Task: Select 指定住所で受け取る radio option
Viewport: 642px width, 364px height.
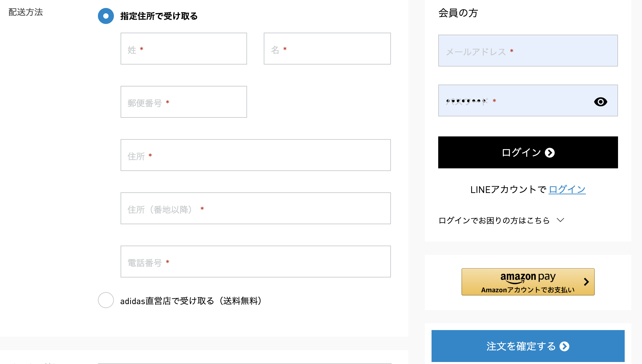Action: 106,16
